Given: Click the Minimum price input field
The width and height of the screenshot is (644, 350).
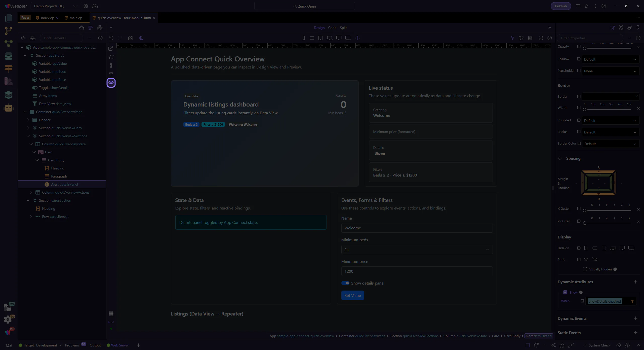Looking at the screenshot, I should click(x=417, y=271).
